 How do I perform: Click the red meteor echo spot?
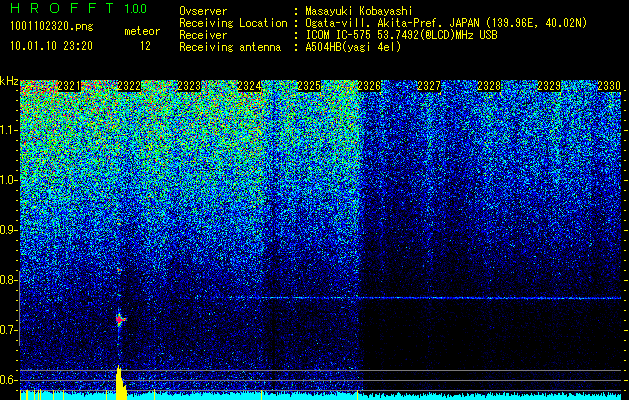pyautogui.click(x=120, y=319)
